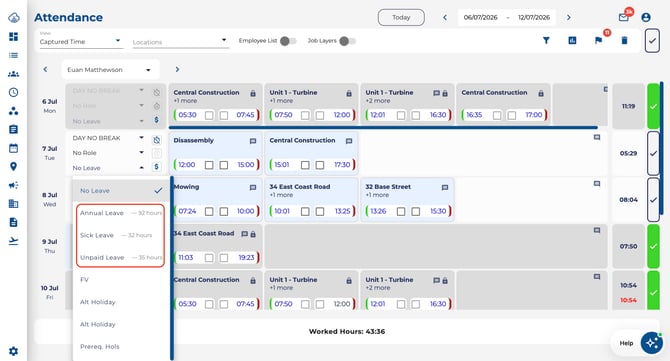The image size is (670, 361).
Task: Tick the checkbox after 11:03 on 9 Jul
Action: click(209, 258)
